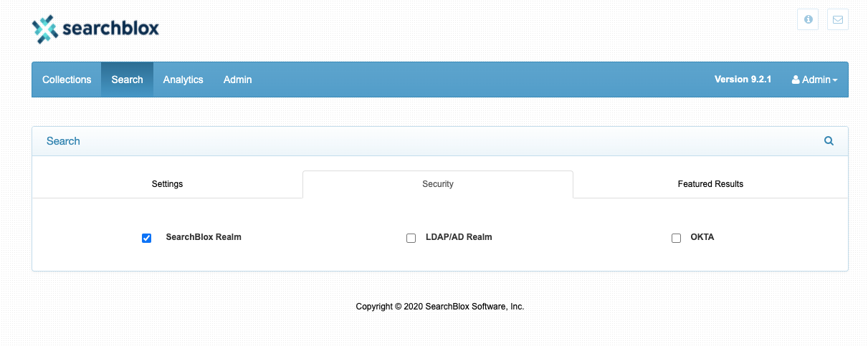Go to Collections in navigation bar

[x=67, y=80]
